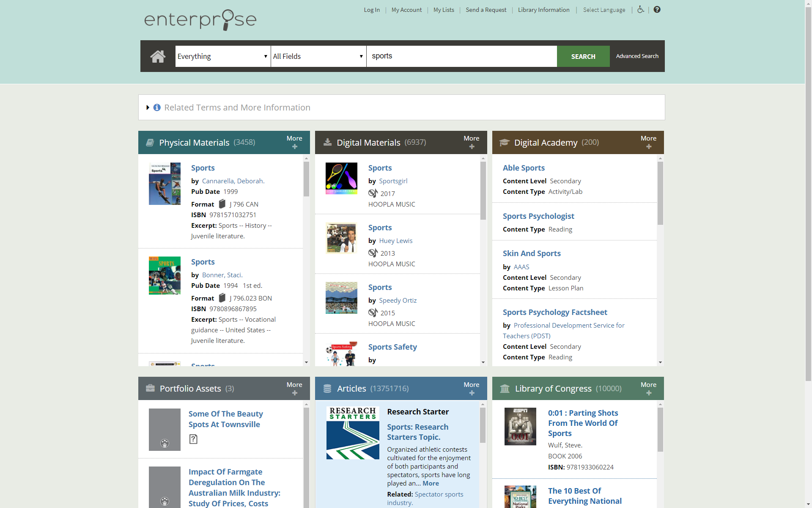
Task: Expand More in Physical Materials panel
Action: pos(294,142)
